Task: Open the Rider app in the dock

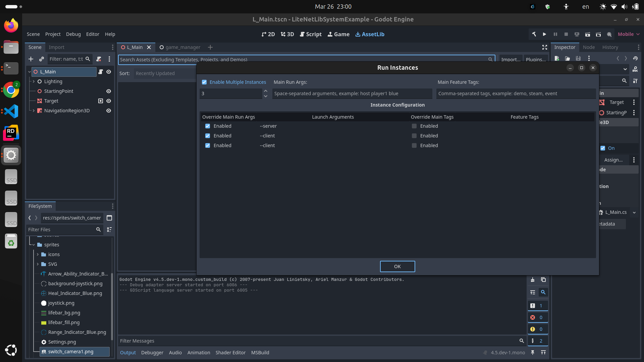Action: pyautogui.click(x=11, y=133)
